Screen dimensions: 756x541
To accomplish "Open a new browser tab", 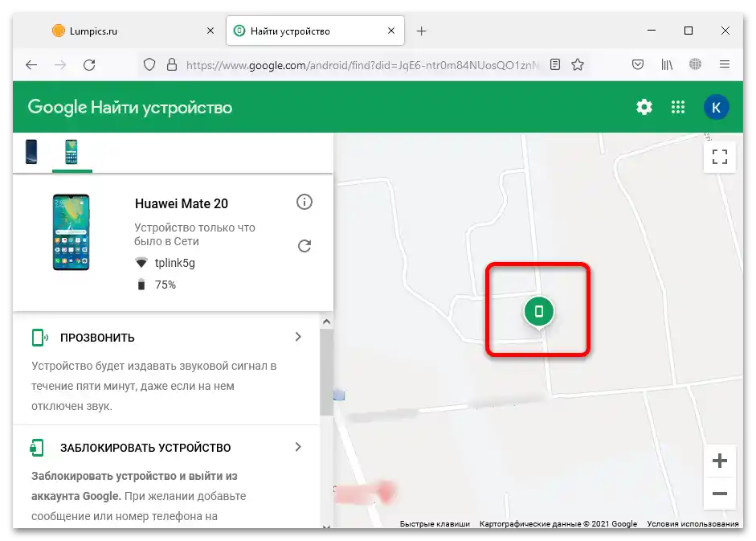I will click(x=421, y=31).
